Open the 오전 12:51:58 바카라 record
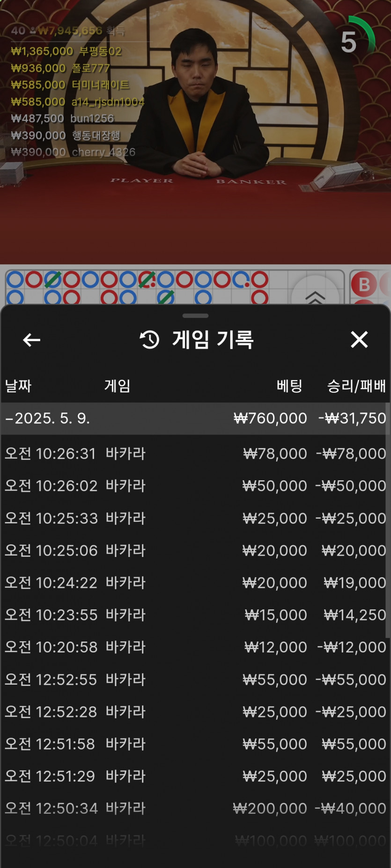Viewport: 391px width, 868px height. pos(195,744)
